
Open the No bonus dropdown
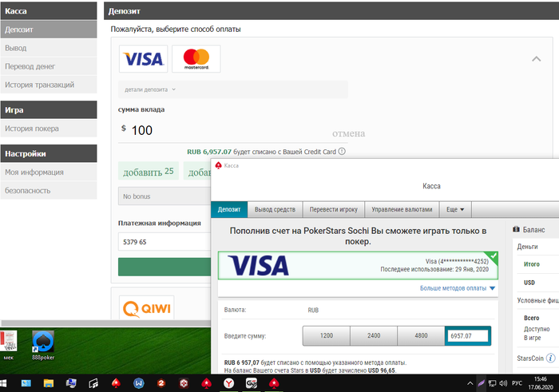165,196
